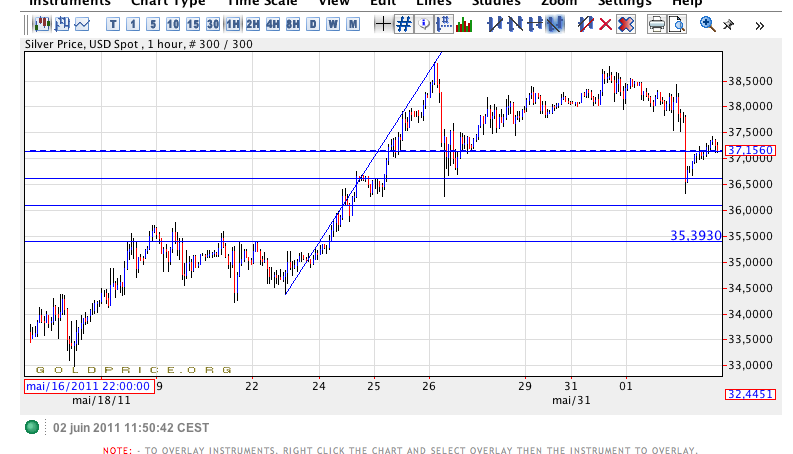Screen dimensions: 793x454
Task: Select the falling trend line drawing tool
Action: pyautogui.click(x=514, y=24)
